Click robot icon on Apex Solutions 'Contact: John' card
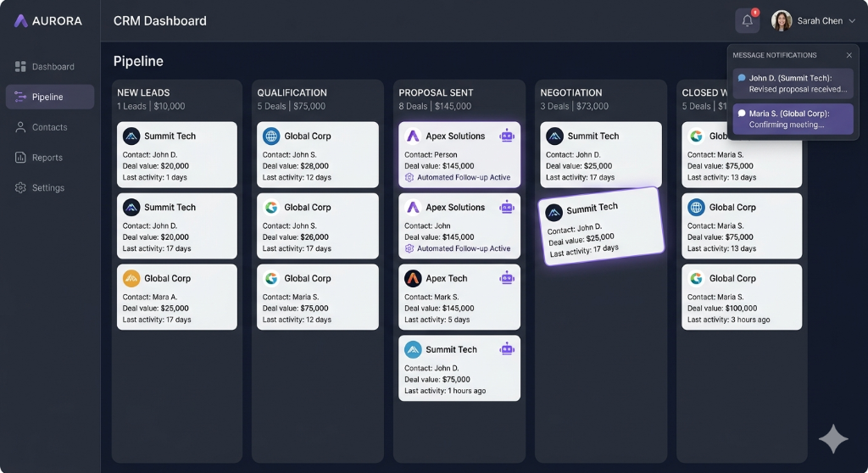The image size is (868, 473). 507,207
